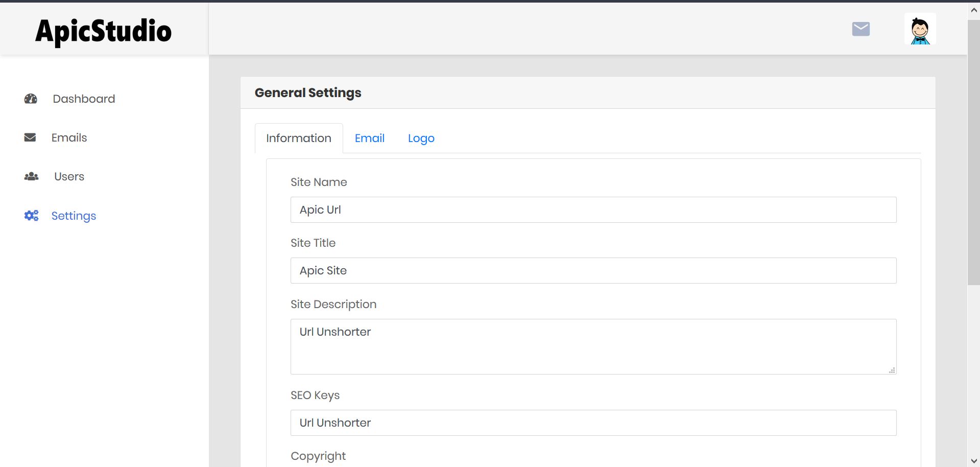This screenshot has width=980, height=467.
Task: Switch to the Email tab
Action: [369, 138]
